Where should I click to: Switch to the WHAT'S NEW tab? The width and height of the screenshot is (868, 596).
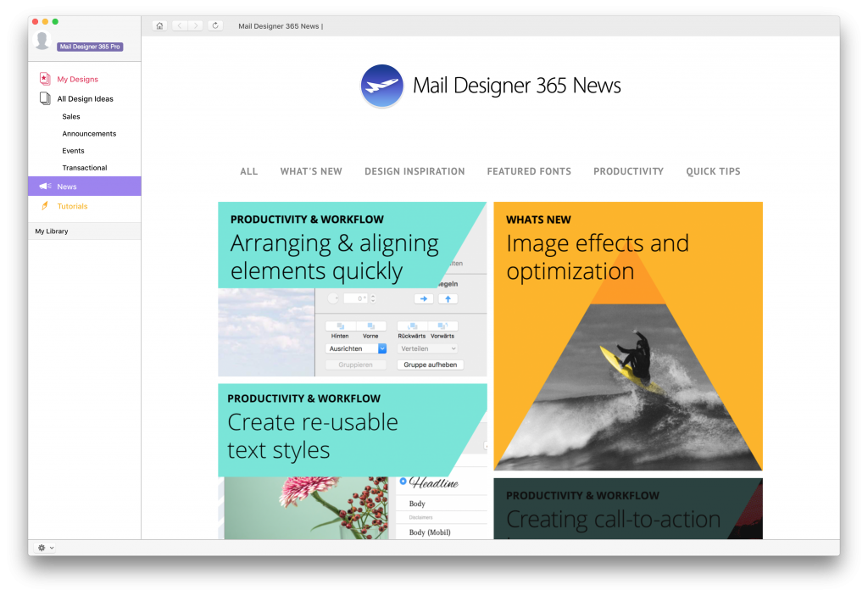[x=310, y=172]
